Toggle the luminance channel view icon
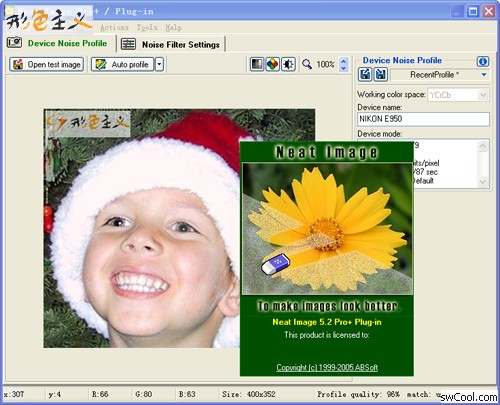The width and height of the screenshot is (500, 405). 257,64
